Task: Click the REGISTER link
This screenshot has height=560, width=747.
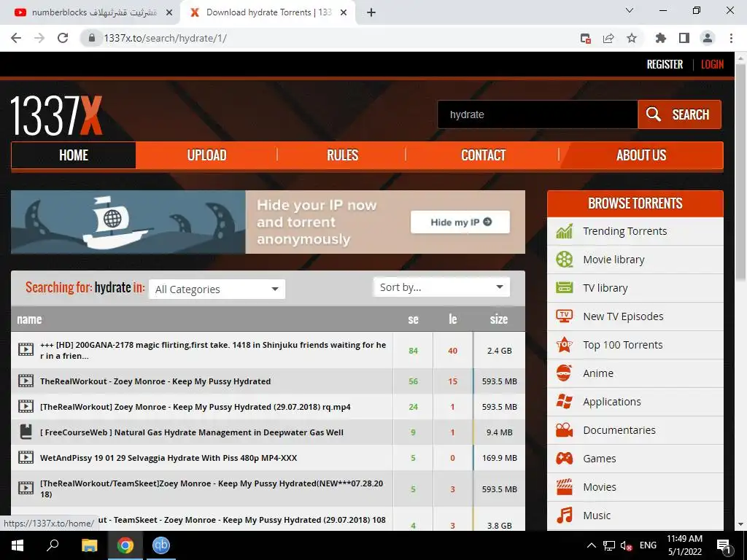Action: point(665,64)
